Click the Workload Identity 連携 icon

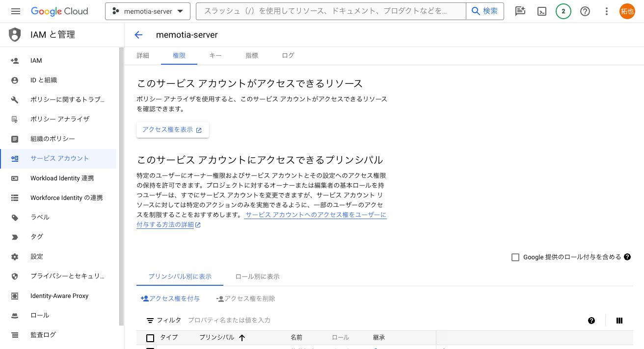(15, 178)
